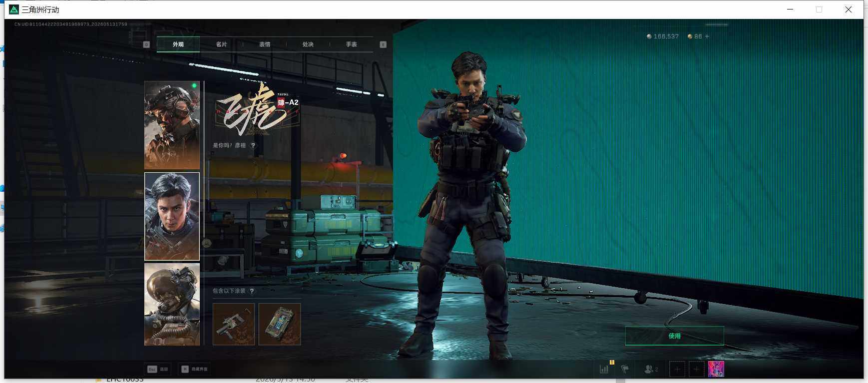Open the friends list icon
This screenshot has width=868, height=383.
pyautogui.click(x=651, y=369)
